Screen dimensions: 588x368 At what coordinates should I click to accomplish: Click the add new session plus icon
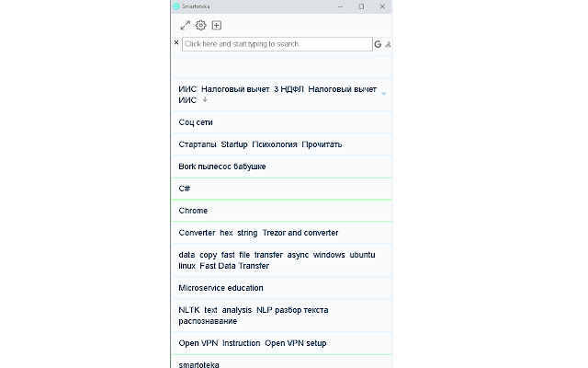click(217, 25)
